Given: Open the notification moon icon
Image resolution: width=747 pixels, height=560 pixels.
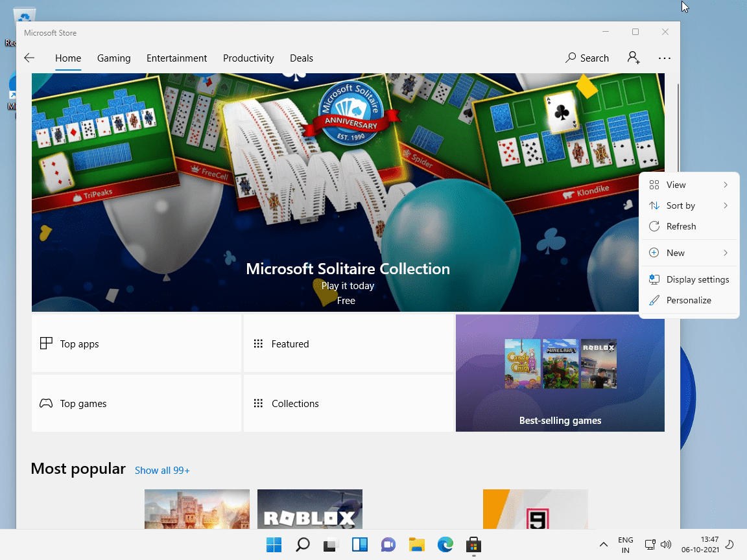Looking at the screenshot, I should click(x=729, y=544).
